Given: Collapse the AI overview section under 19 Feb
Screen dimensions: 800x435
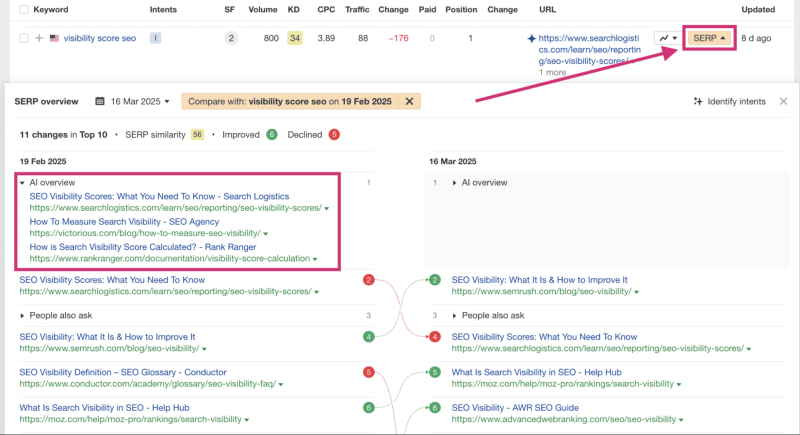Looking at the screenshot, I should click(x=23, y=183).
